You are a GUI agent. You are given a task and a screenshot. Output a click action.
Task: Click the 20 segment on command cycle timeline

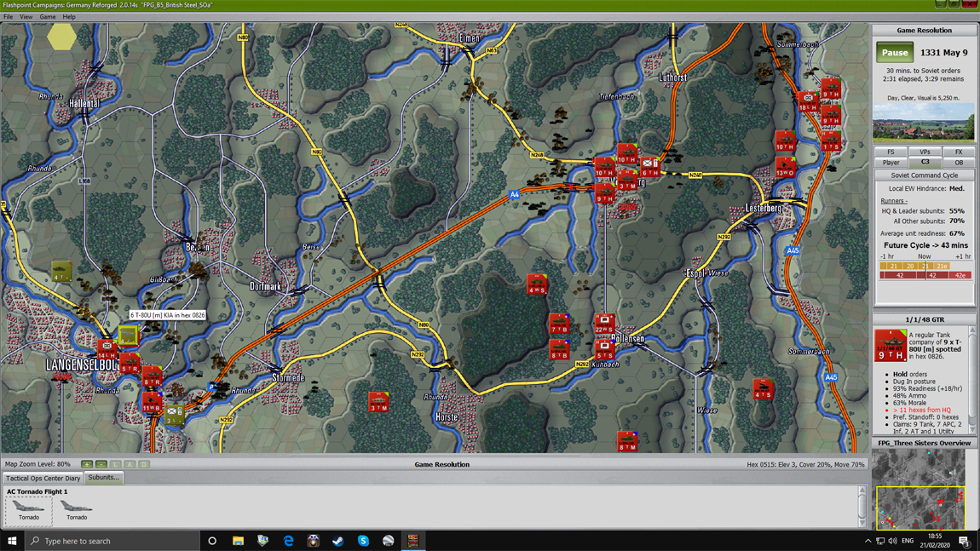pyautogui.click(x=909, y=266)
